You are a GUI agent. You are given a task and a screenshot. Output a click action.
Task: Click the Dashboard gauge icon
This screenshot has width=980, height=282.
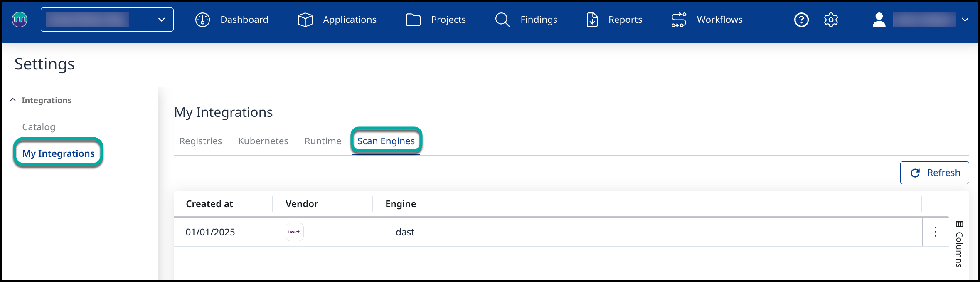[x=203, y=20]
